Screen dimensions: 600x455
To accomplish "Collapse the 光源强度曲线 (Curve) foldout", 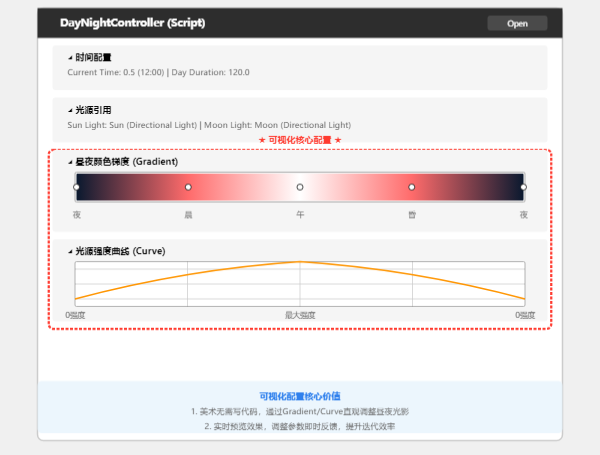I will coord(70,251).
